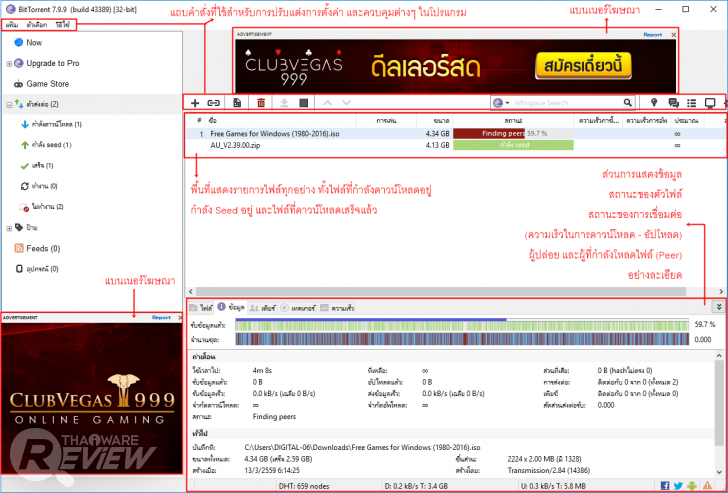Screen dimensions: 728x493
Task: Click the Twitter icon in status bar
Action: pyautogui.click(x=678, y=486)
